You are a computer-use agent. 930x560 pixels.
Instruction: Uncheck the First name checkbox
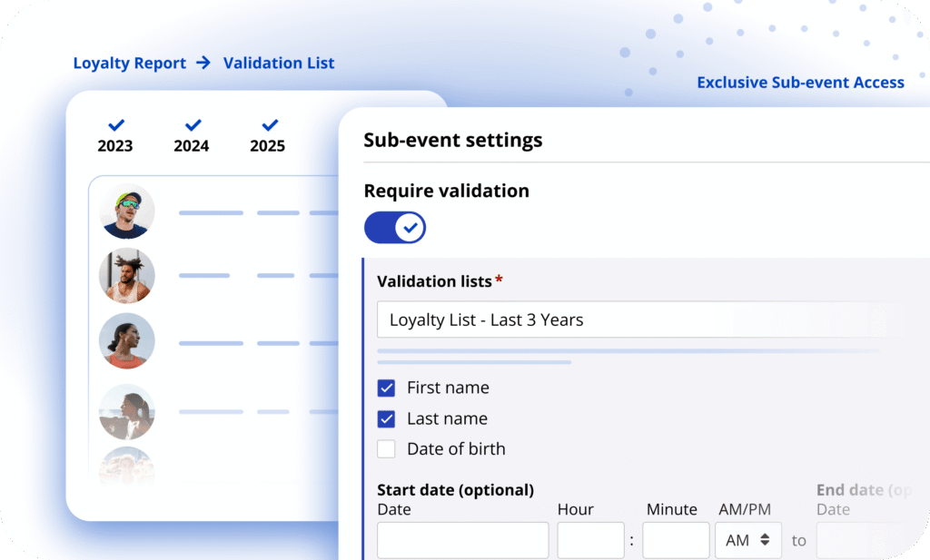387,388
